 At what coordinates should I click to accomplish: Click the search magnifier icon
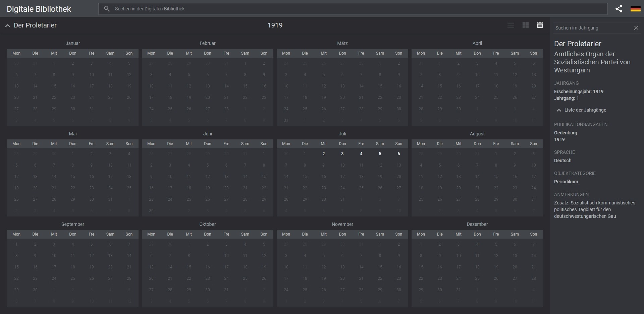(107, 9)
